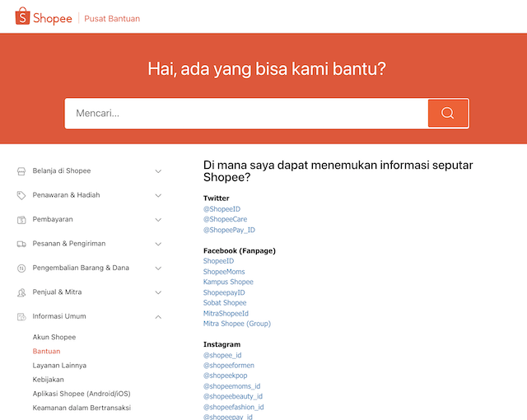
Task: Open the Sobat Shopee Facebook link
Action: point(225,303)
